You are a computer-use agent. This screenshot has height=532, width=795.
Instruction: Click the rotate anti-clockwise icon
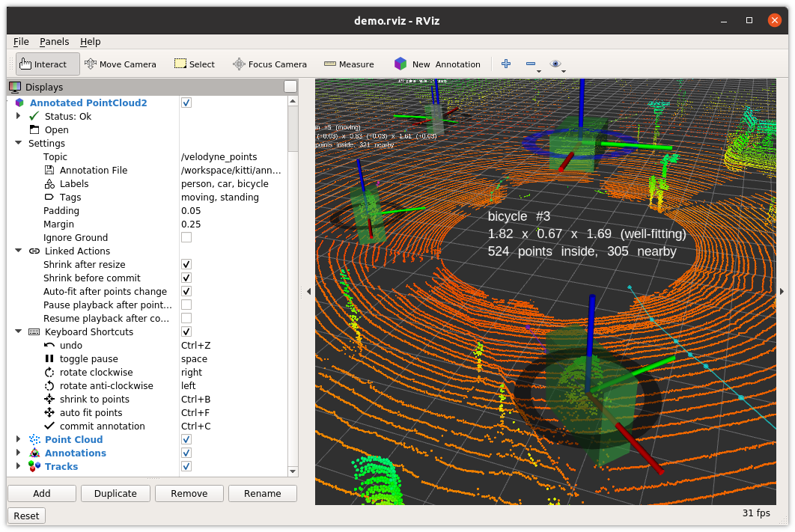tap(49, 385)
